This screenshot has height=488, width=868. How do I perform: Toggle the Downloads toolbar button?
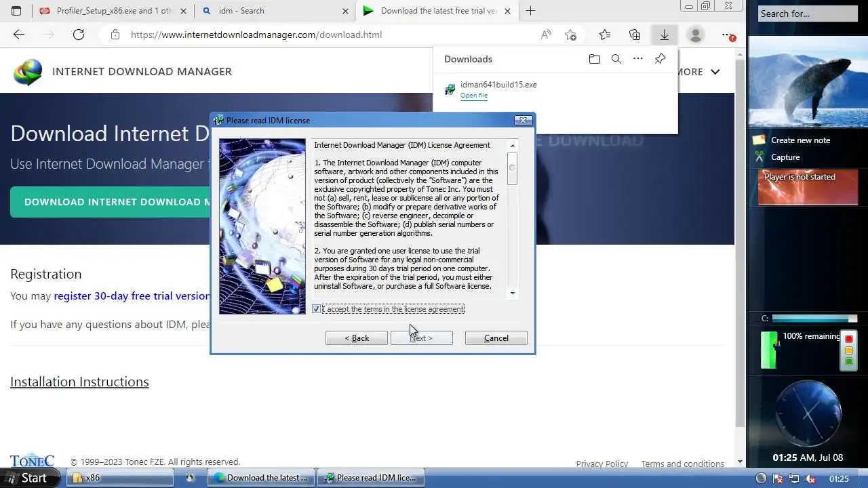click(x=665, y=35)
